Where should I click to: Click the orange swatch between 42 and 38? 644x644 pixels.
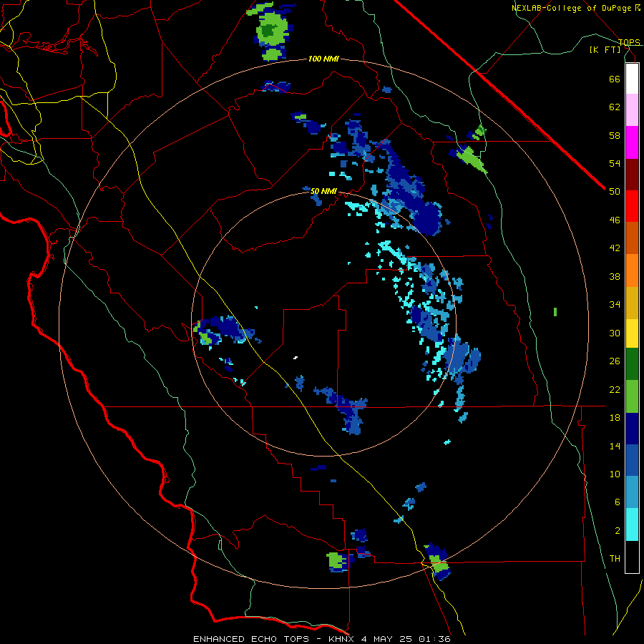632,270
